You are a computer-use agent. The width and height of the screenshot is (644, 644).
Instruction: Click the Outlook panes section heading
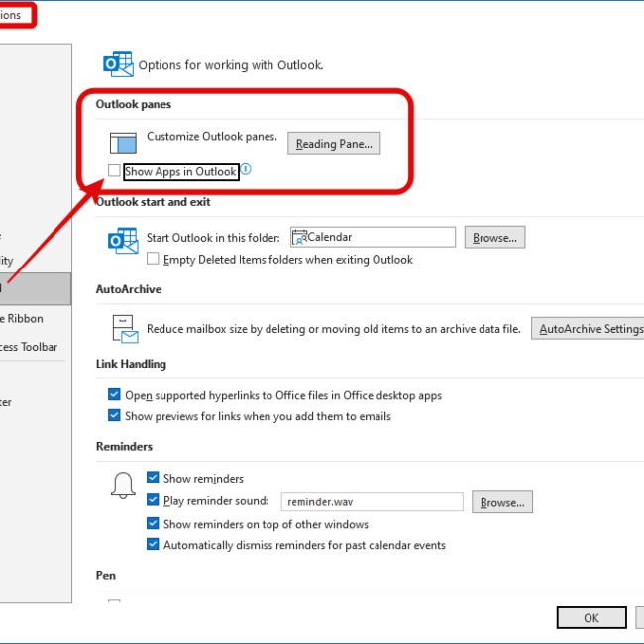pyautogui.click(x=134, y=104)
